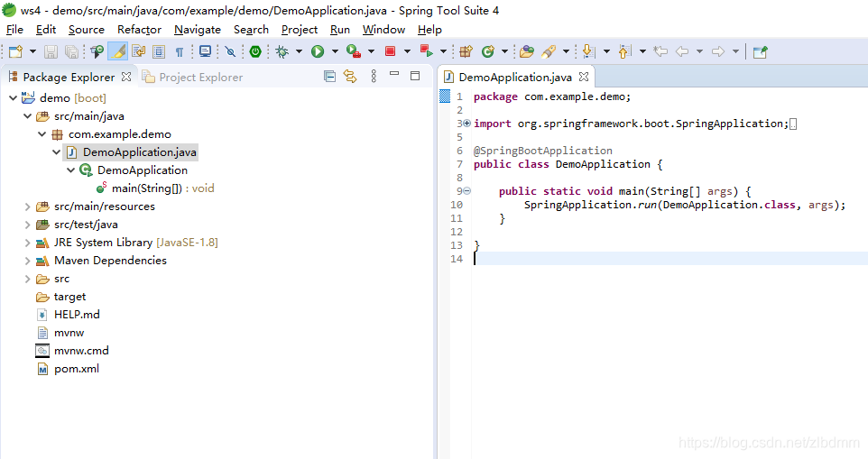868x459 pixels.
Task: Switch to the Project Explorer tab
Action: (193, 77)
